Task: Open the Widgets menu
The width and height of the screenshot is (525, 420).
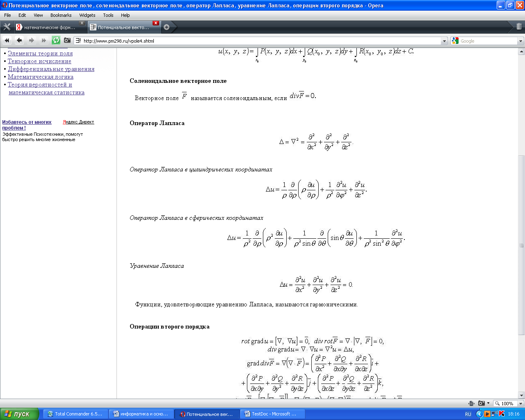Action: (87, 15)
